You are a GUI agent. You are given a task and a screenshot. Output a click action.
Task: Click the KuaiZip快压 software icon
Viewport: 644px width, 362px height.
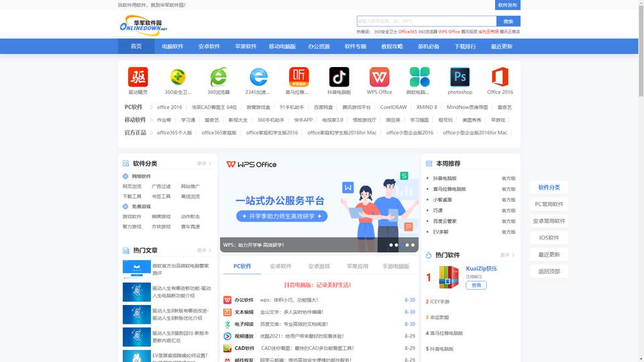click(x=449, y=277)
